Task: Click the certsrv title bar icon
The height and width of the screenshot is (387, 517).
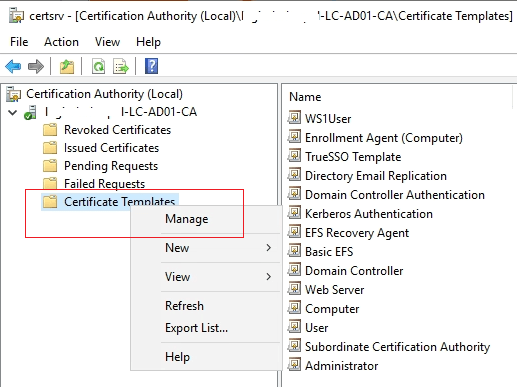Action: coord(16,16)
